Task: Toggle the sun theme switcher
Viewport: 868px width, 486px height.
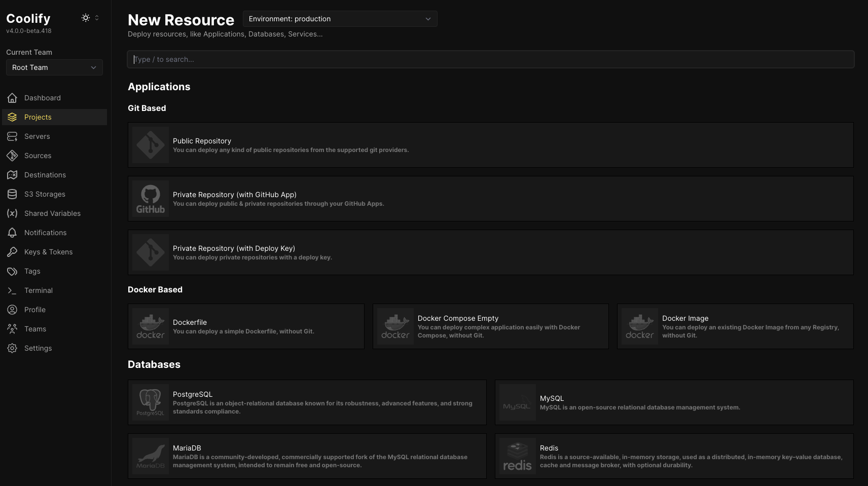Action: pyautogui.click(x=86, y=18)
